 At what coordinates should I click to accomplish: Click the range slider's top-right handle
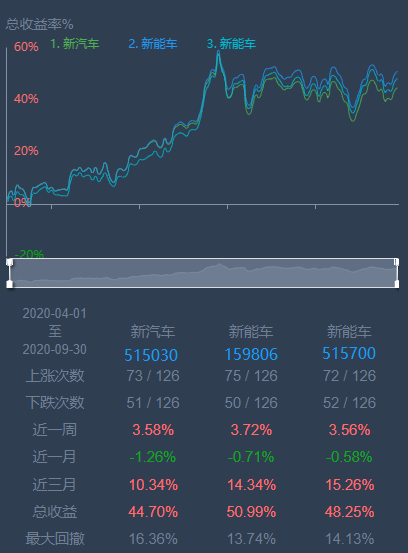396,262
